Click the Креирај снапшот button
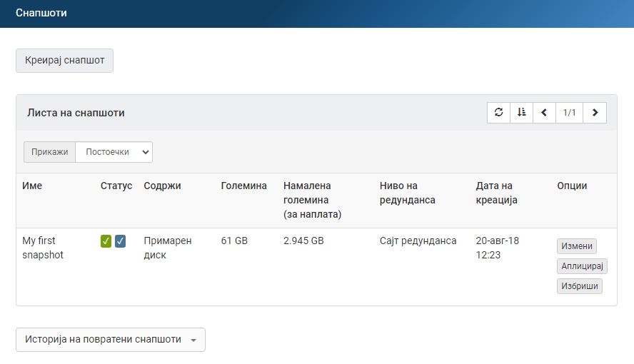Screen dimensions: 634x364 point(64,61)
